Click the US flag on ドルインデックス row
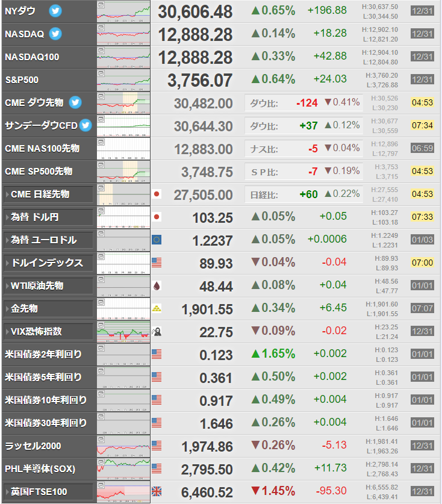 [157, 263]
